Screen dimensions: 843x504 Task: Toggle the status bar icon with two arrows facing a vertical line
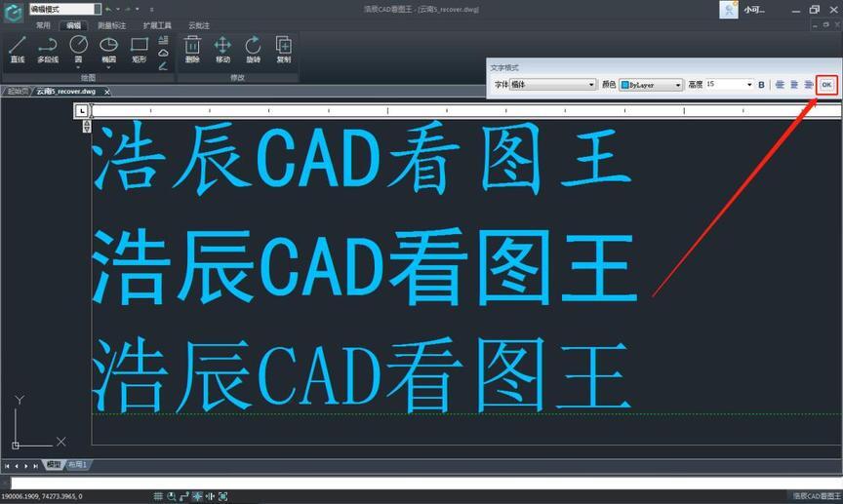(x=210, y=496)
